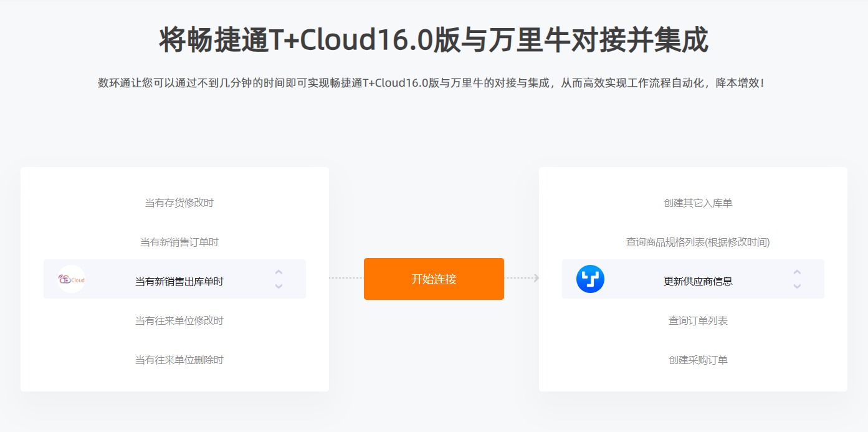This screenshot has height=432, width=868.
Task: Click the page heading 将畅捷通T+Cloud16.0版与万里牛对接并集成
Action: point(434,41)
